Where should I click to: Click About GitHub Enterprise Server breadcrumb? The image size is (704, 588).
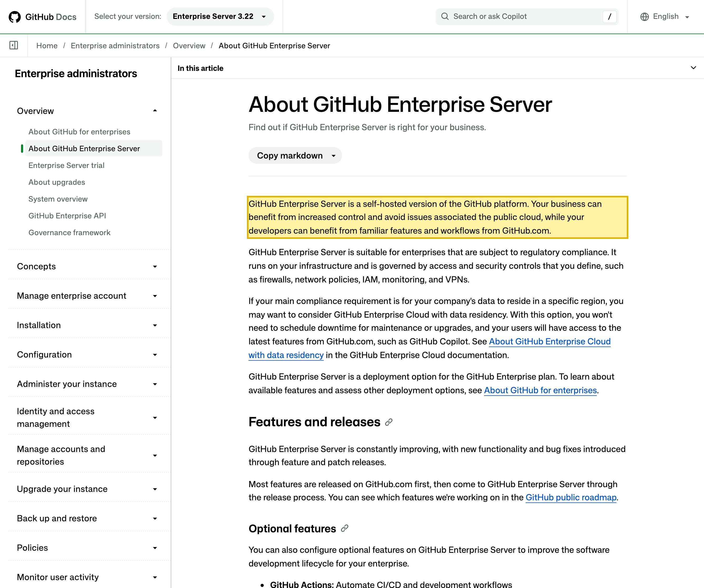point(274,46)
